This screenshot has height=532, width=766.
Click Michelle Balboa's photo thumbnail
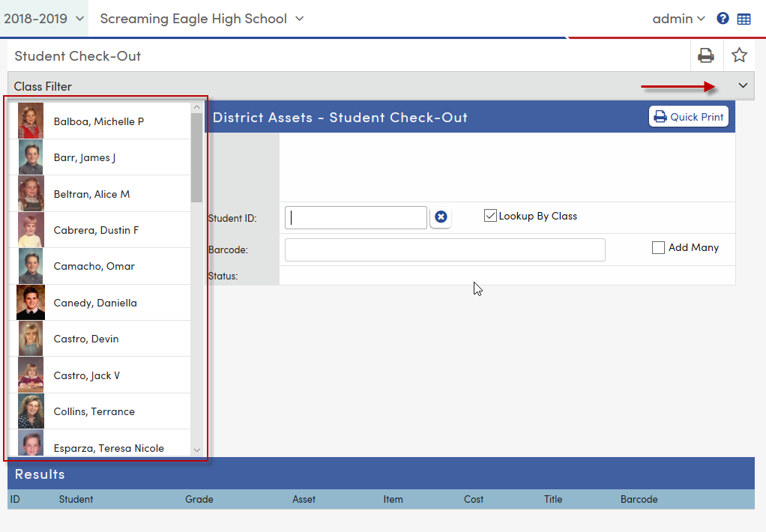[x=30, y=120]
